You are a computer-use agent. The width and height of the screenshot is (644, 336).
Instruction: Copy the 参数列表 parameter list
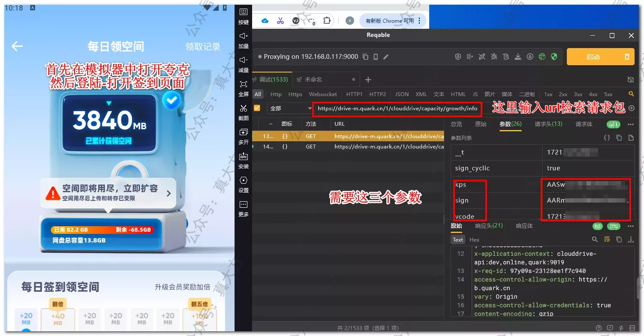point(619,138)
